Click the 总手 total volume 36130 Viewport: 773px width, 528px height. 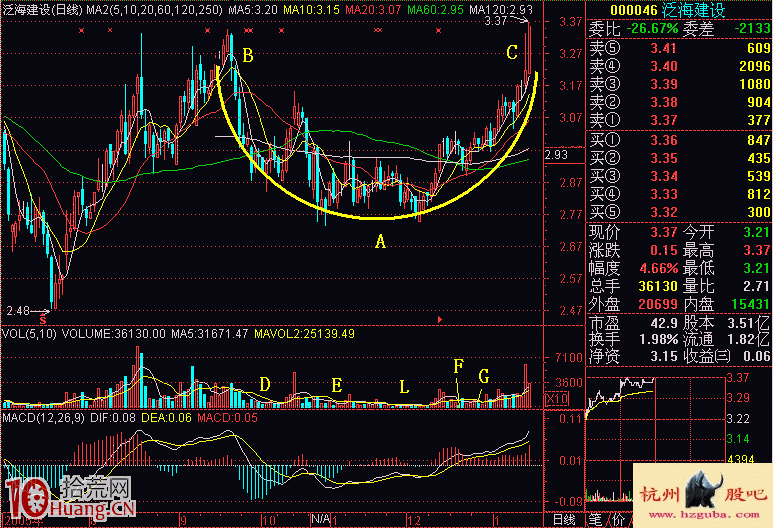[x=659, y=286]
